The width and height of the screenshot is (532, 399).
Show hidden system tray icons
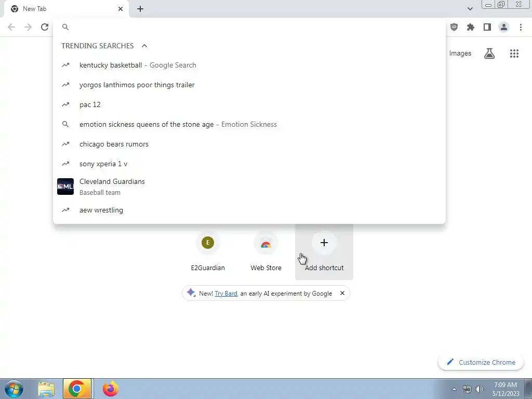(x=454, y=389)
